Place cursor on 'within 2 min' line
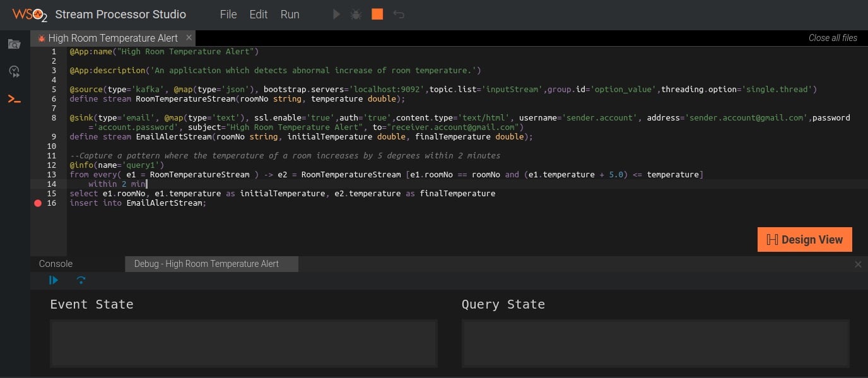Screen dimensions: 868x378 (x=117, y=184)
